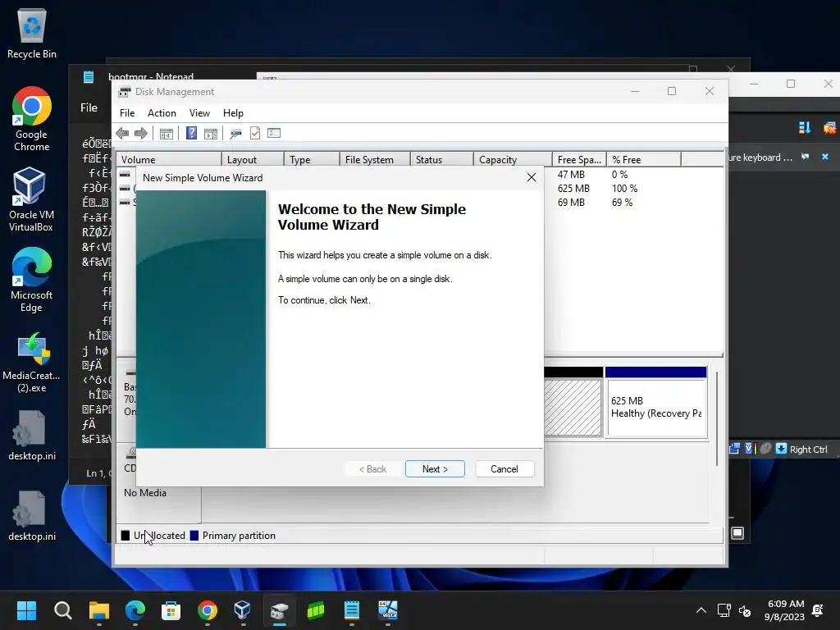This screenshot has height=630, width=840.
Task: Open Disk Management Help menu
Action: [x=233, y=113]
